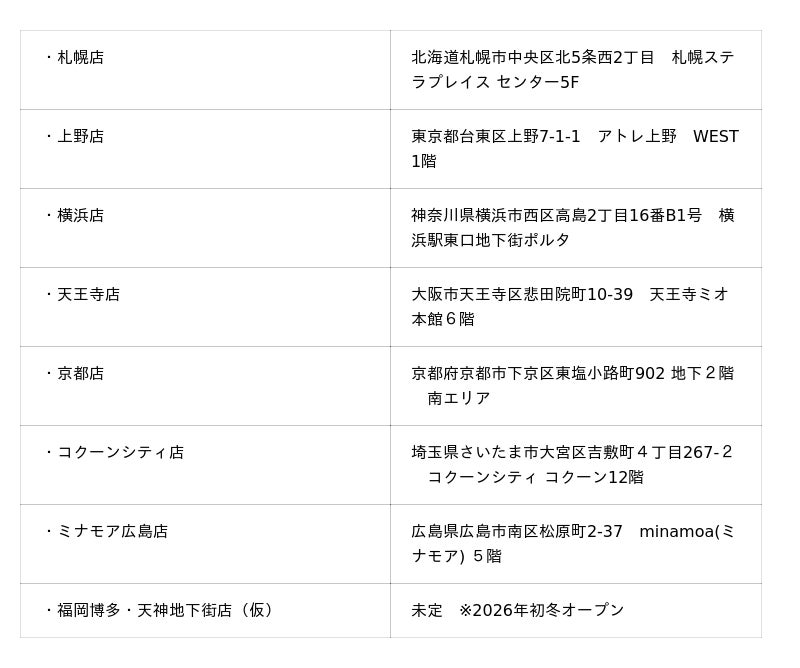This screenshot has height=668, width=800.
Task: Select 福岡博多・天神地下街店（仮）entry
Action: pos(159,610)
